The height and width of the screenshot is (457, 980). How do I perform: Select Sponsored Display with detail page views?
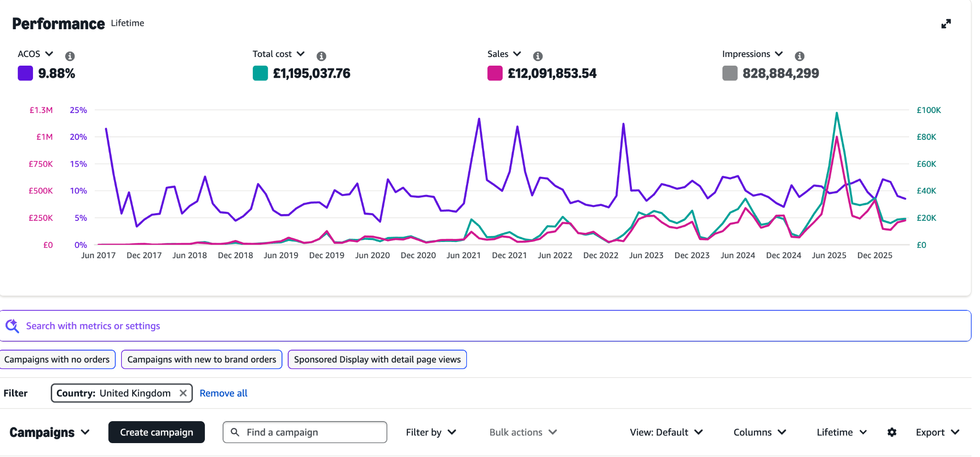377,359
